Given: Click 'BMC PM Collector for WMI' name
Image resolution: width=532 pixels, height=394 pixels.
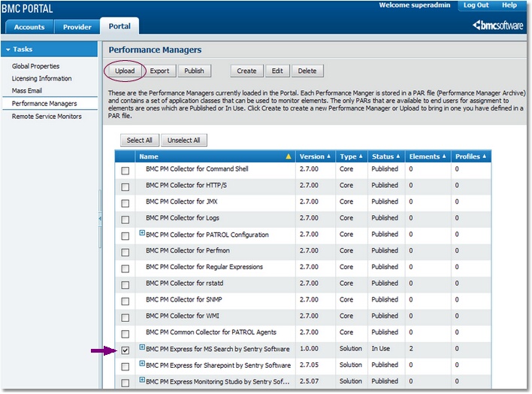Looking at the screenshot, I should coord(183,316).
